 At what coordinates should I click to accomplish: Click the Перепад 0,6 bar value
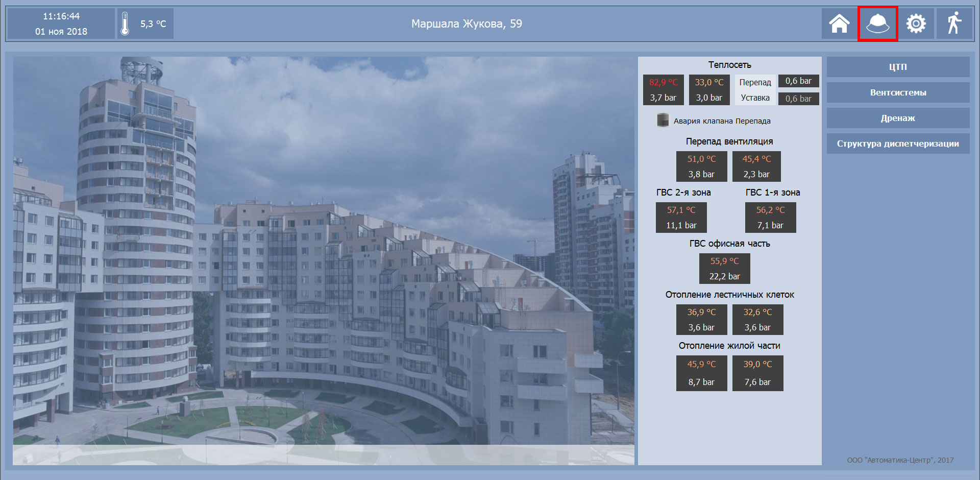[798, 81]
